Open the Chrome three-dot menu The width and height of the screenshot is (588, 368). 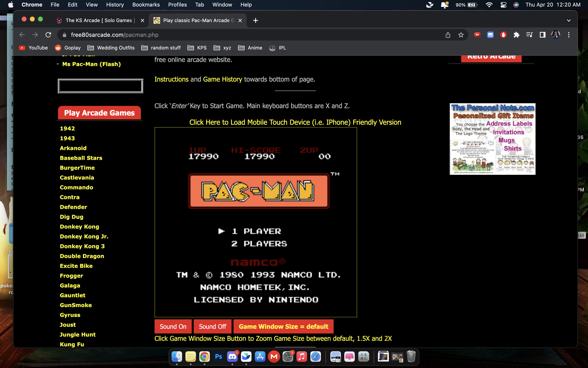point(569,35)
